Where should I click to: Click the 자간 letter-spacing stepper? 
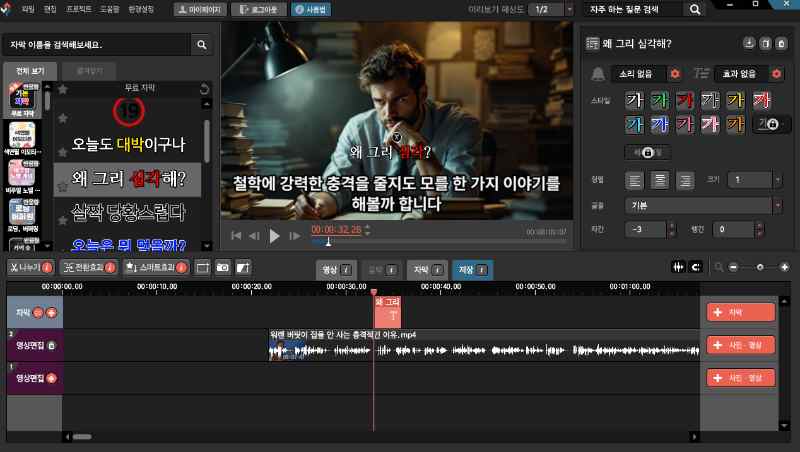coord(672,230)
